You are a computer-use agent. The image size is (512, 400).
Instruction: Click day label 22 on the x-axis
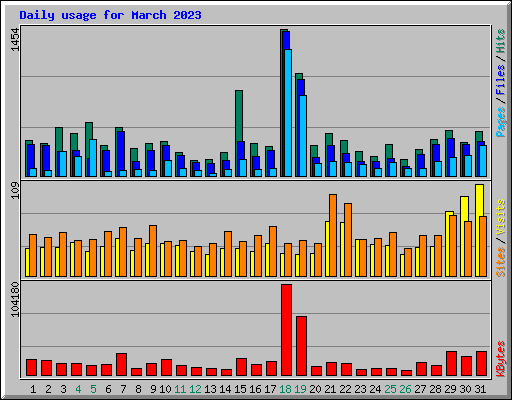[345, 389]
